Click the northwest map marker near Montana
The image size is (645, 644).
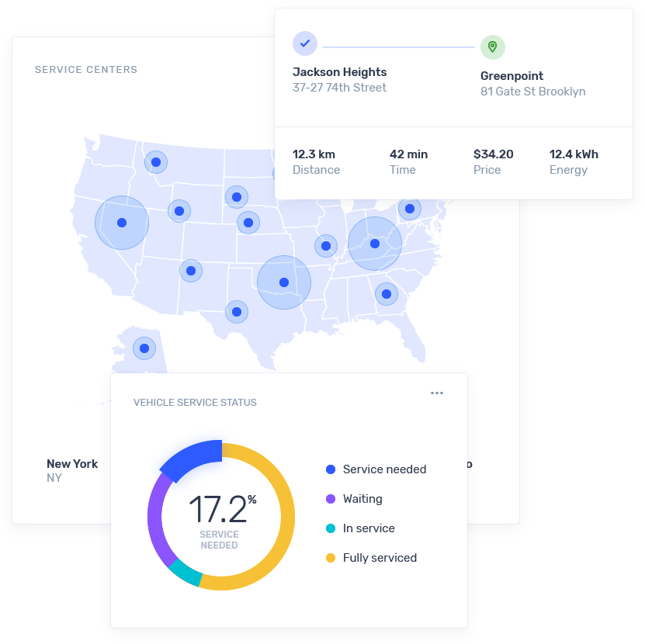point(156,162)
